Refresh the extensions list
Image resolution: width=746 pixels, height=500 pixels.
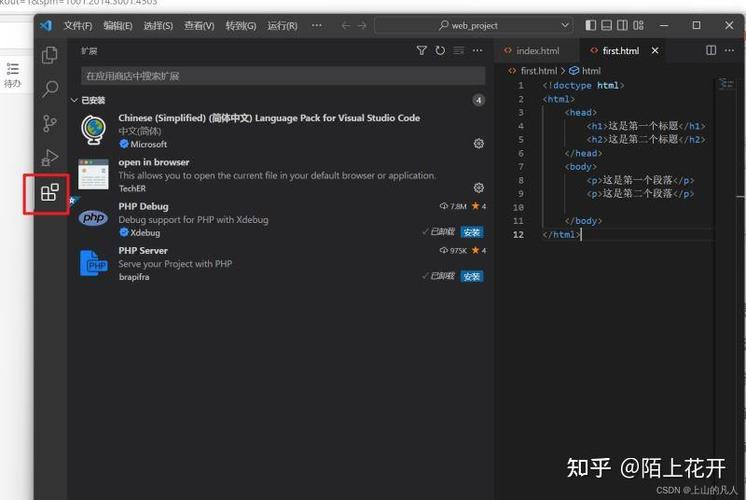[x=440, y=50]
